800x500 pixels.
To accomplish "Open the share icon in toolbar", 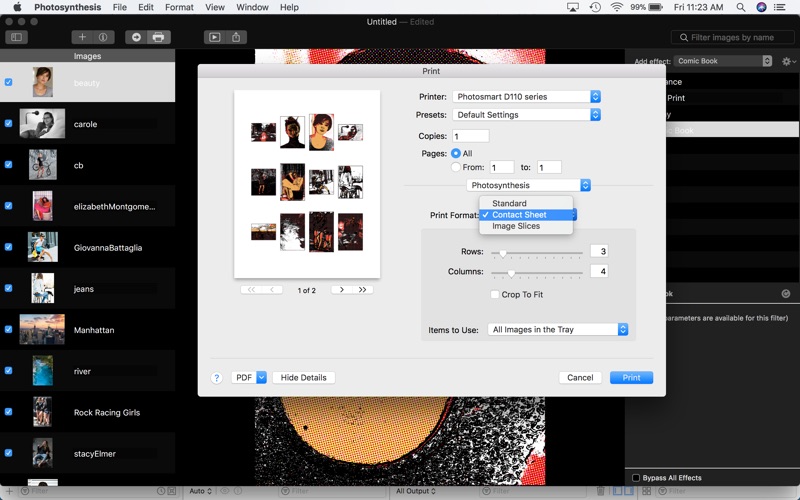I will pos(236,37).
